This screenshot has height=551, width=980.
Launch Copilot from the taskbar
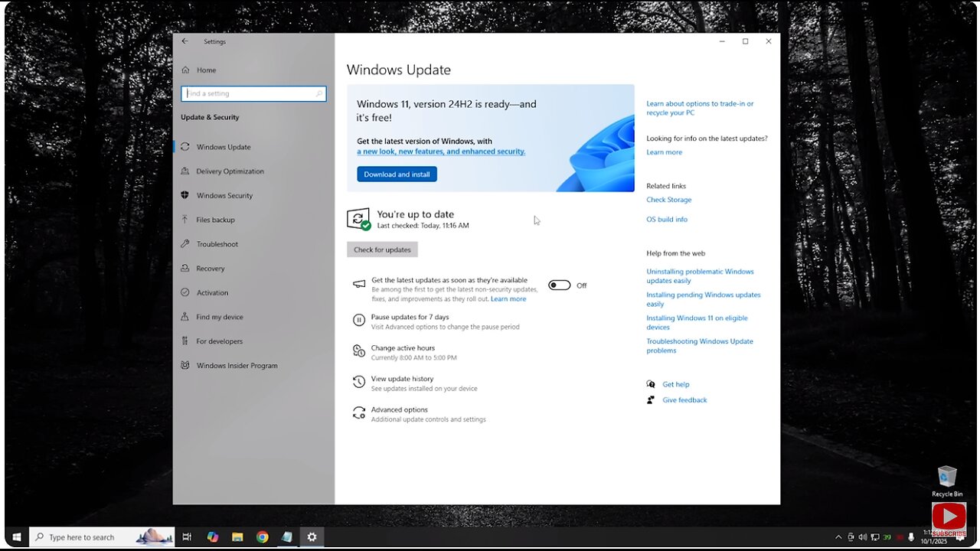click(x=212, y=537)
